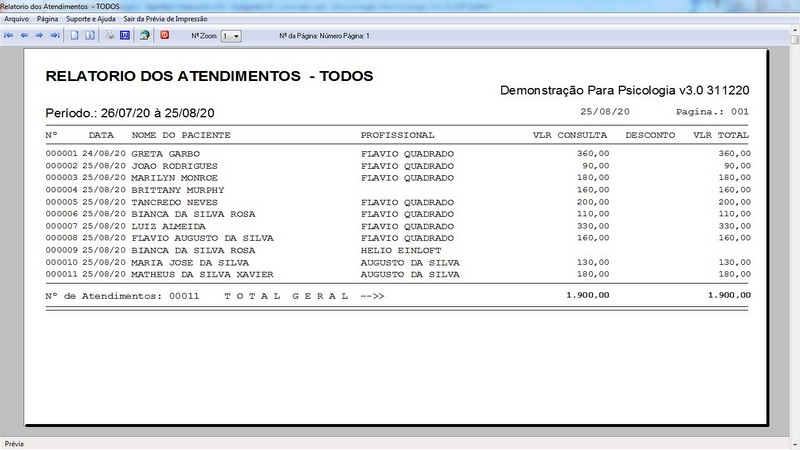Click the HELIO EINLOFT professional name
The height and width of the screenshot is (450, 800).
(x=401, y=251)
